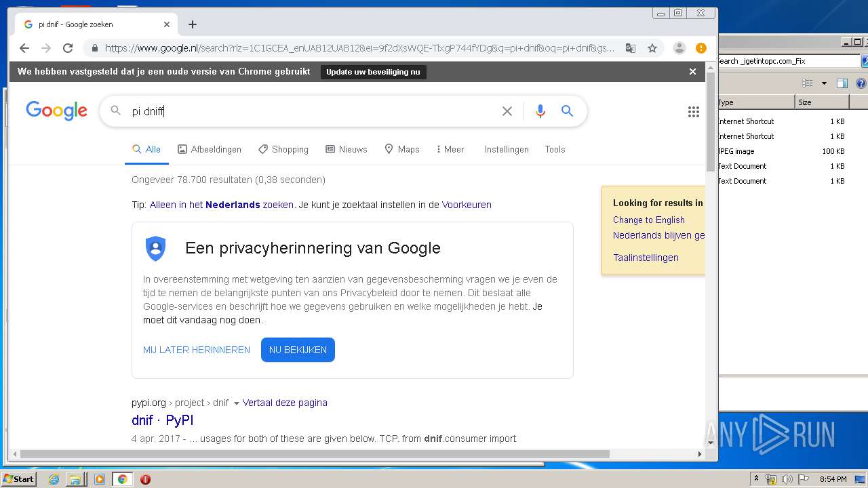Screen dimensions: 868x488
Task: Open the Action Center flag tray icon
Action: [804, 479]
